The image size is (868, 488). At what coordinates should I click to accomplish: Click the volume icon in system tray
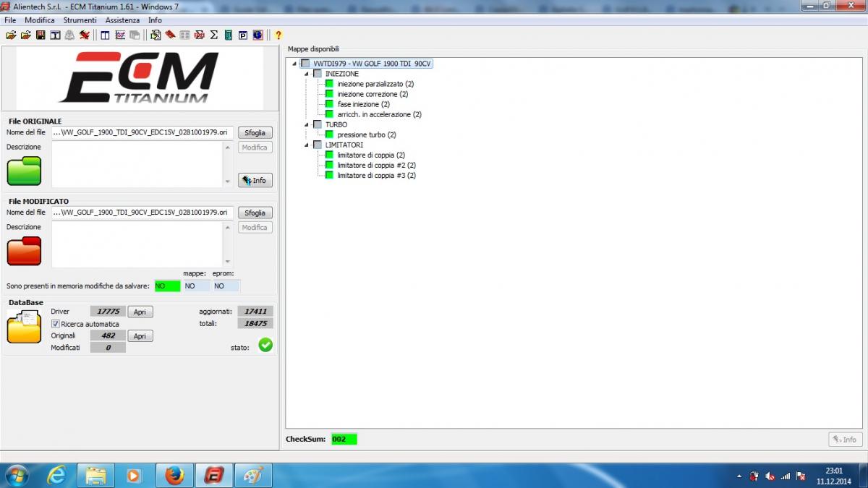(770, 476)
